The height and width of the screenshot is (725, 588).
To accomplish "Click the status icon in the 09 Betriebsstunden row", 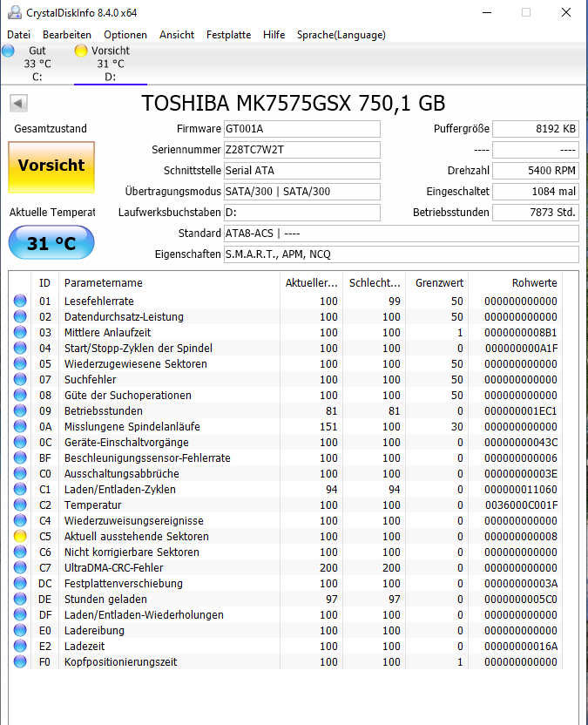I will 20,411.
